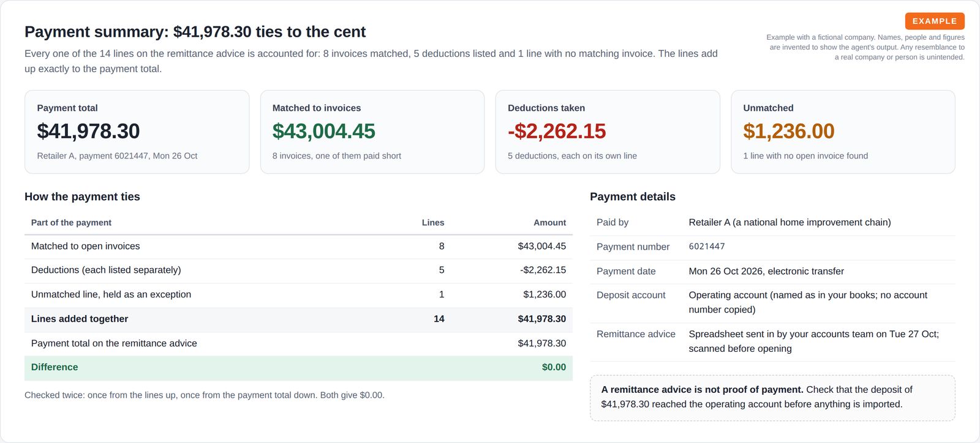Select payment number value 6021447 in details

pyautogui.click(x=707, y=247)
